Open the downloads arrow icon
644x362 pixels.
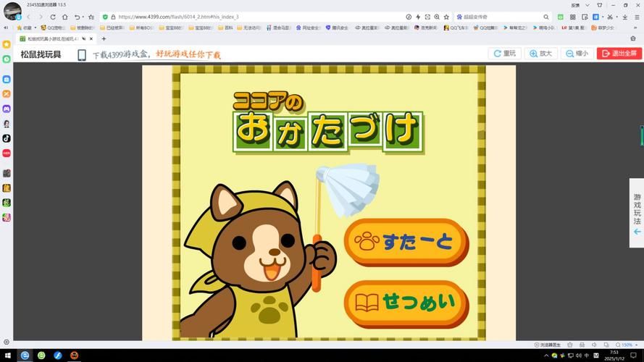(x=624, y=17)
